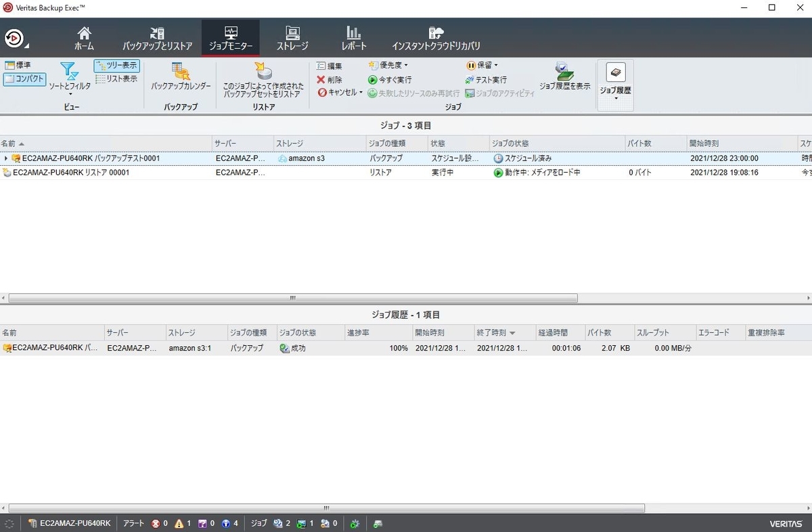Click the EC2AMAZ-PU640RK server in status bar

click(x=69, y=523)
